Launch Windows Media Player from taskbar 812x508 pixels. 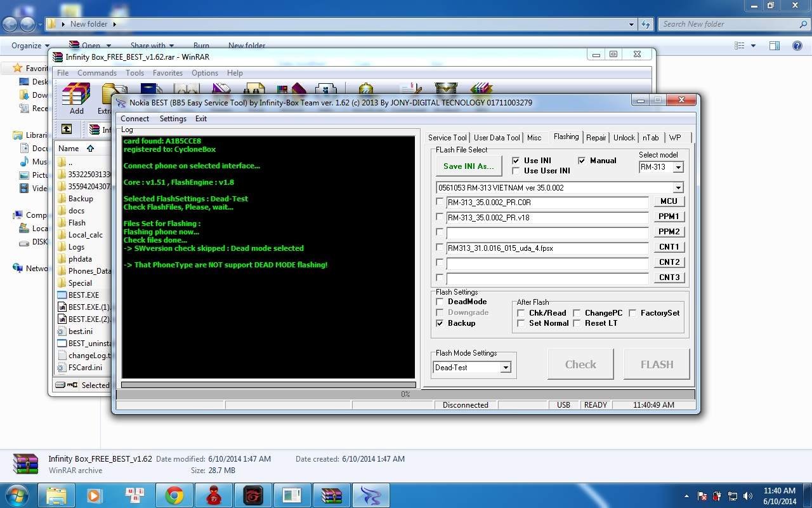[x=95, y=495]
